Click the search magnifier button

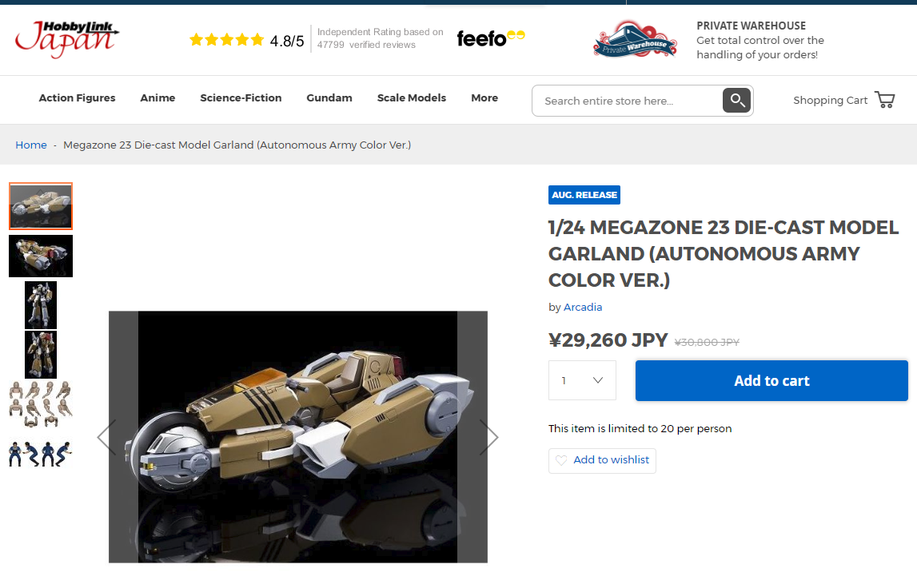point(736,101)
